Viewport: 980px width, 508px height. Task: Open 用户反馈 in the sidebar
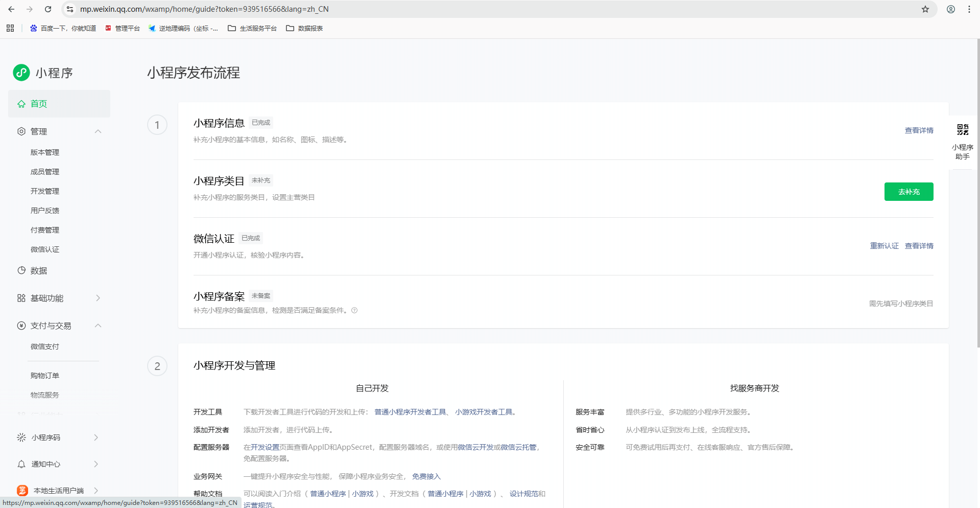click(x=45, y=211)
